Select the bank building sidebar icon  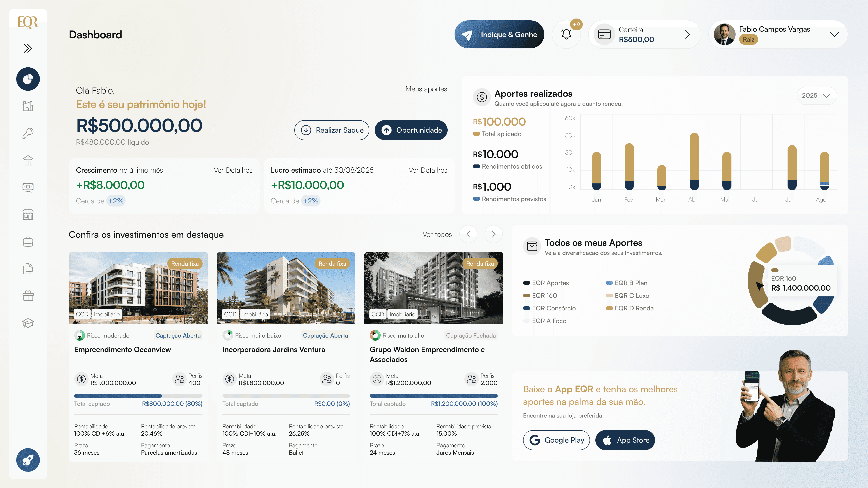point(28,160)
